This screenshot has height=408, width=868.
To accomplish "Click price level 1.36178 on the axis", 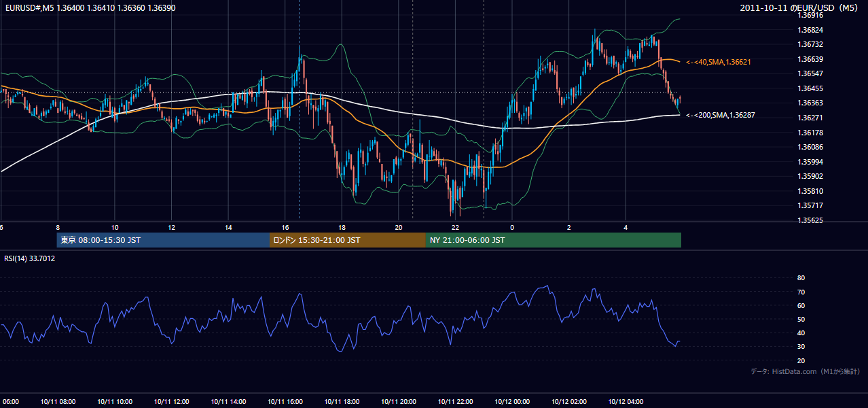I will click(x=810, y=133).
